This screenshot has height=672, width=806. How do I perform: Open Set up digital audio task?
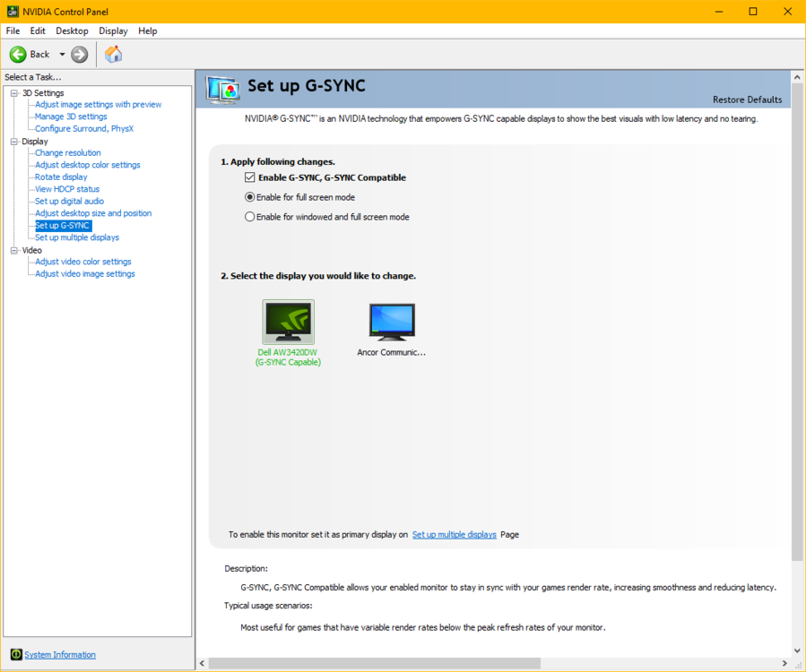coord(69,201)
